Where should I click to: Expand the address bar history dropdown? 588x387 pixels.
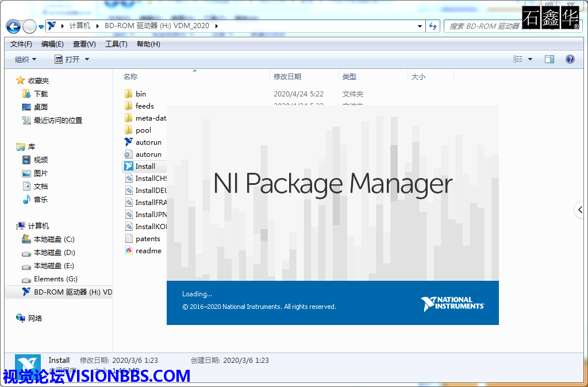click(420, 26)
